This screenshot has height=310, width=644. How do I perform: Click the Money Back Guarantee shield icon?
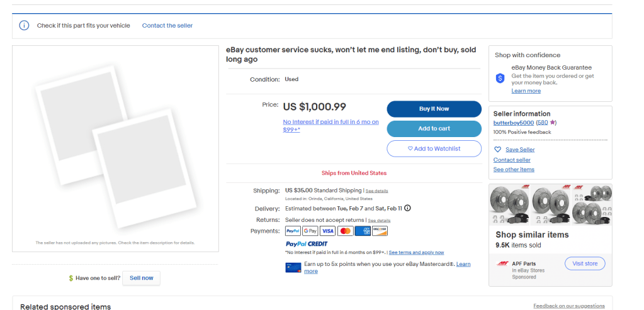(500, 78)
